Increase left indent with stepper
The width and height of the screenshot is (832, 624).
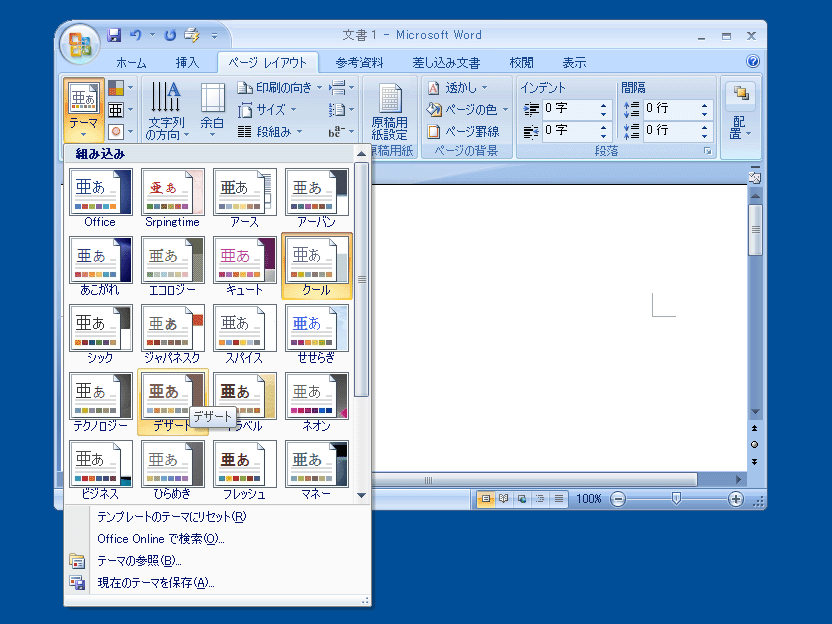point(603,105)
